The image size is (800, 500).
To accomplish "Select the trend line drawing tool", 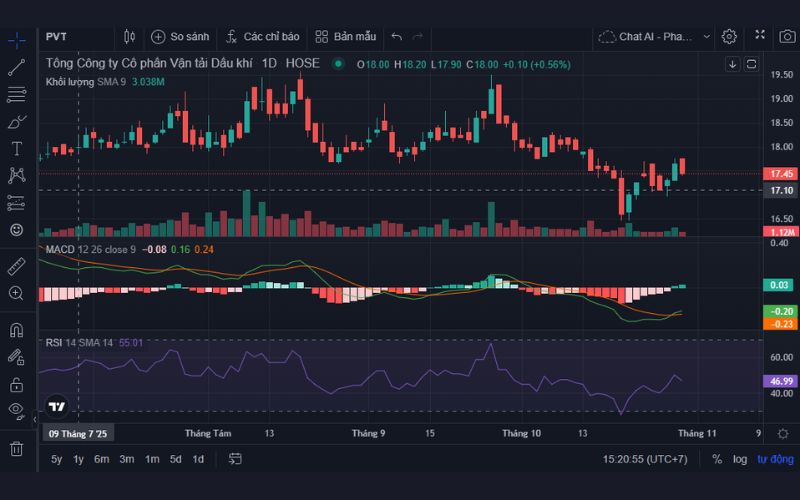I will 16,68.
